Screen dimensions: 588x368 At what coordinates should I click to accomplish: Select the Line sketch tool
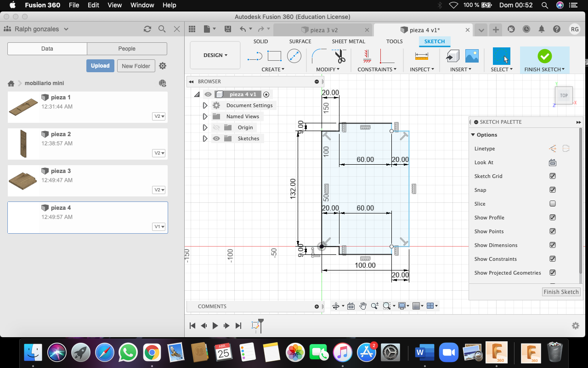[254, 56]
